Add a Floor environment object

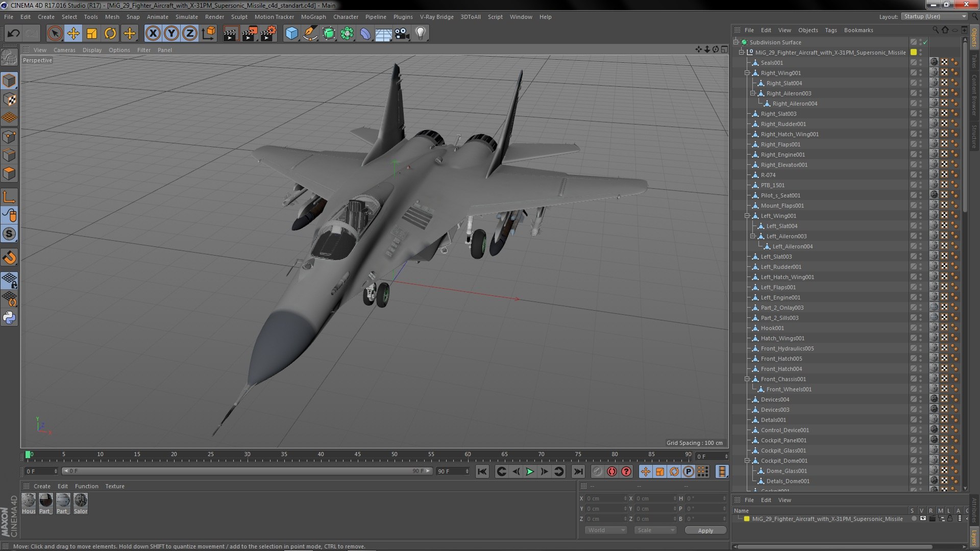coord(383,34)
